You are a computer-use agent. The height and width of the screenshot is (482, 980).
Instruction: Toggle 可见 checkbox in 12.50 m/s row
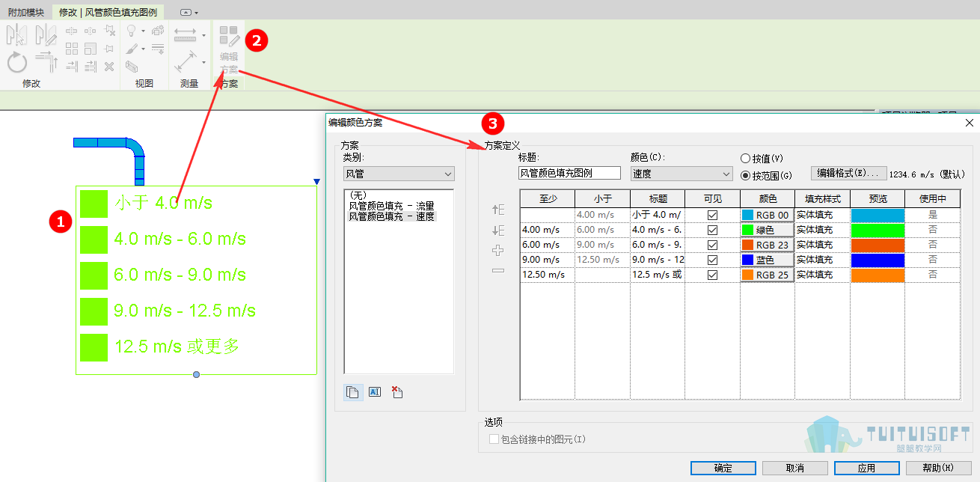[x=712, y=275]
